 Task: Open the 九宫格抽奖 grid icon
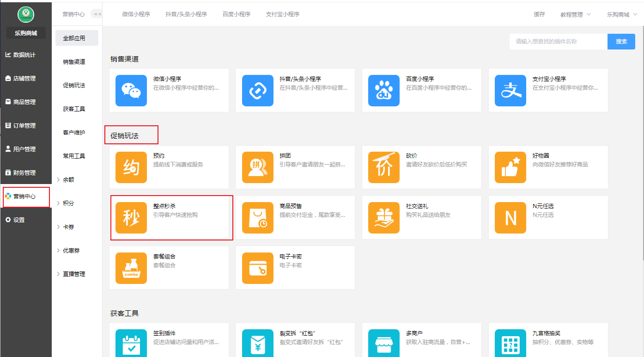click(510, 343)
